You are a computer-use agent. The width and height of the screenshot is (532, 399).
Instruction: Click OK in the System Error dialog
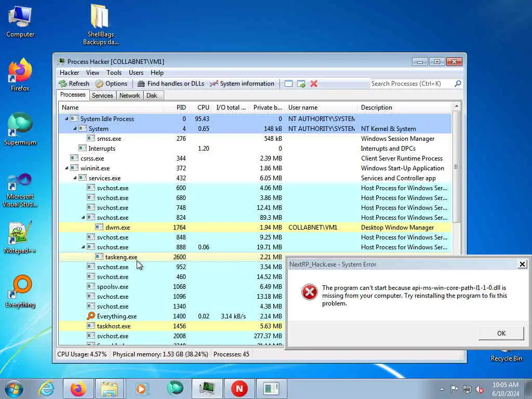[x=501, y=334]
